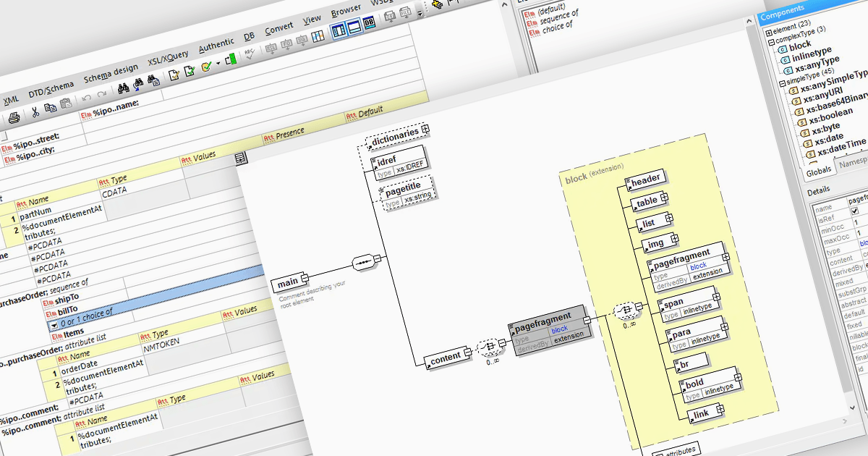Open the Schema design menu

coord(111,74)
